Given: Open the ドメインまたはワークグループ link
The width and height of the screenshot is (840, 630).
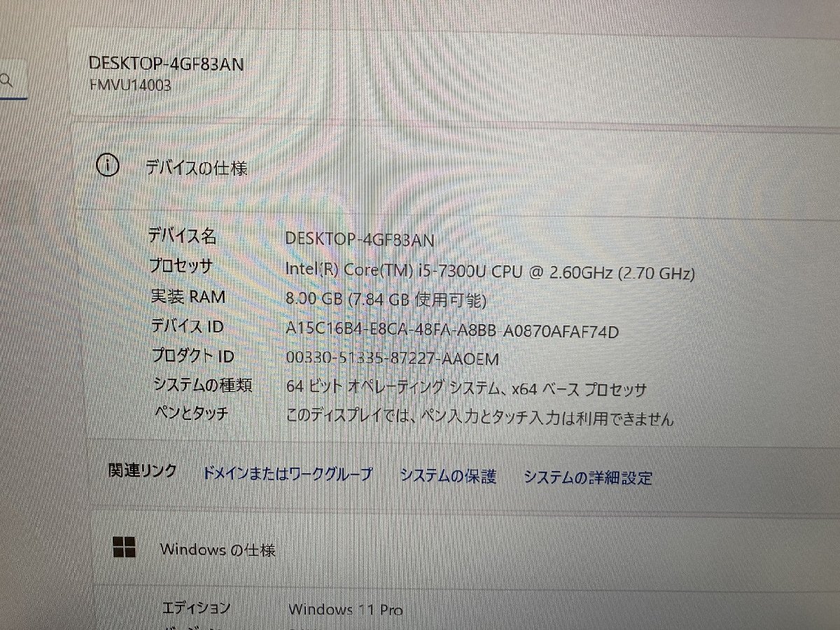Looking at the screenshot, I should coord(287,475).
